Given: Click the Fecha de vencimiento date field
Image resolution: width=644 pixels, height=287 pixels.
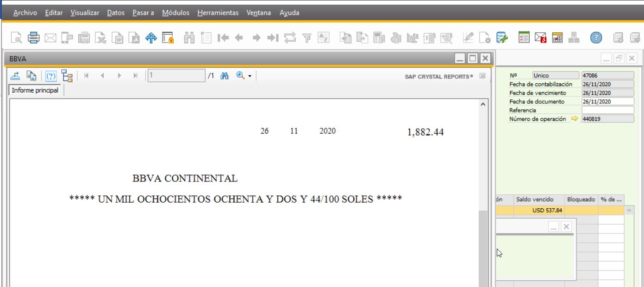Looking at the screenshot, I should tap(607, 93).
